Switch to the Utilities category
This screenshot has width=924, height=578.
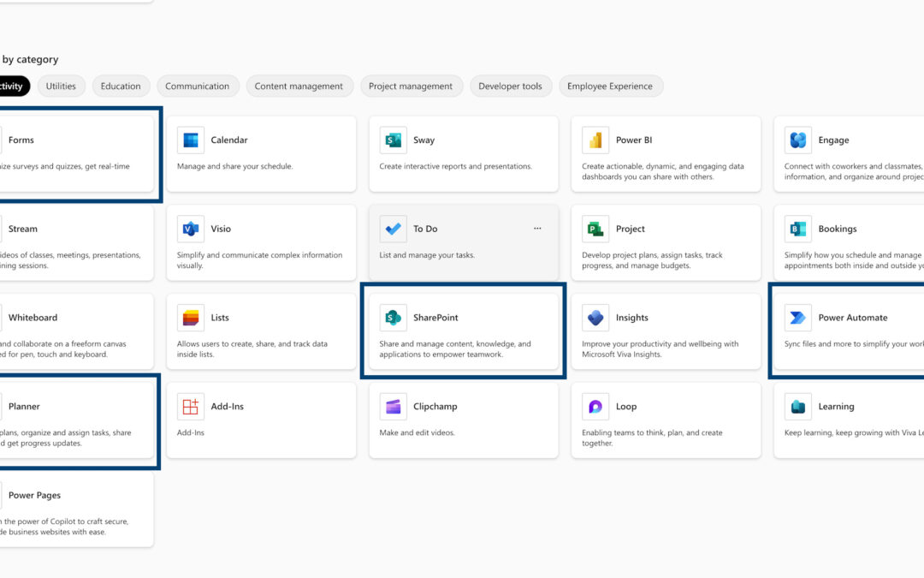62,86
